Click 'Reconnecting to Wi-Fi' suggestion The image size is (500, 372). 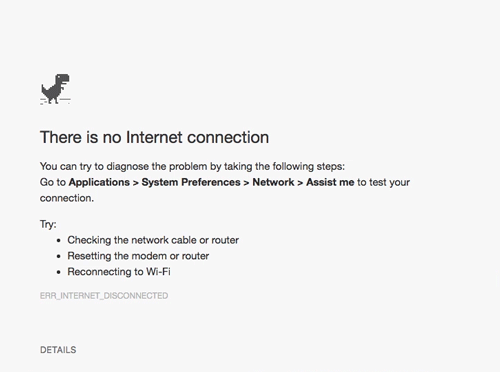119,272
